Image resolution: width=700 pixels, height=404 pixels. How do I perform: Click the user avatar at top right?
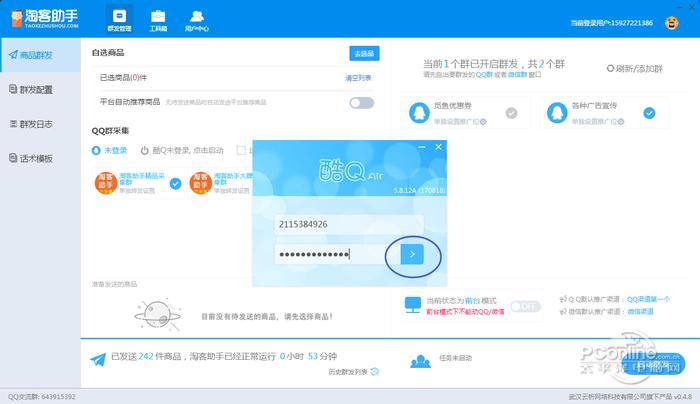671,23
